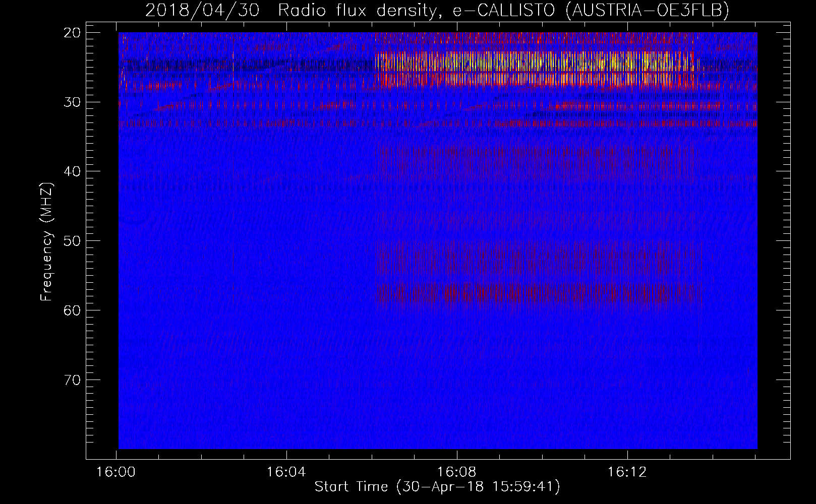Click the '30' frequency tick label
The image size is (816, 504).
coord(73,102)
